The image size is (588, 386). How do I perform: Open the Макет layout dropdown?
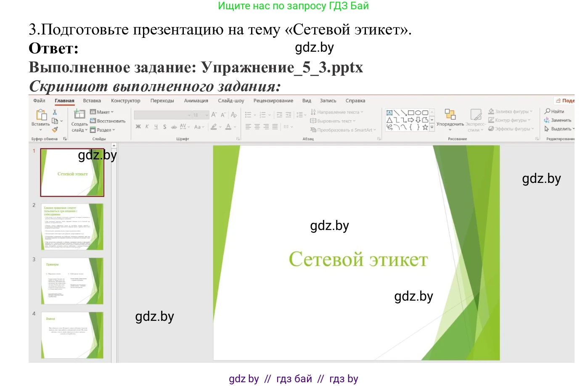point(102,112)
